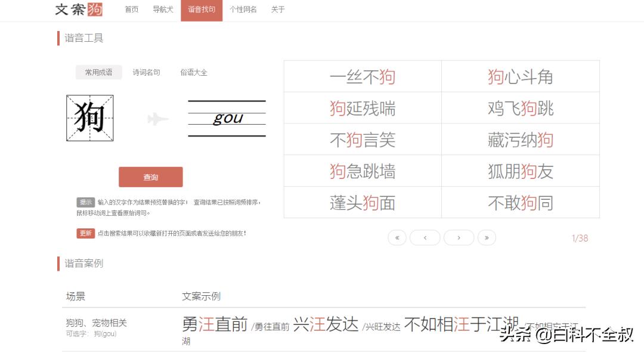Open the 个性网名 page
The height and width of the screenshot is (353, 644).
(x=243, y=10)
